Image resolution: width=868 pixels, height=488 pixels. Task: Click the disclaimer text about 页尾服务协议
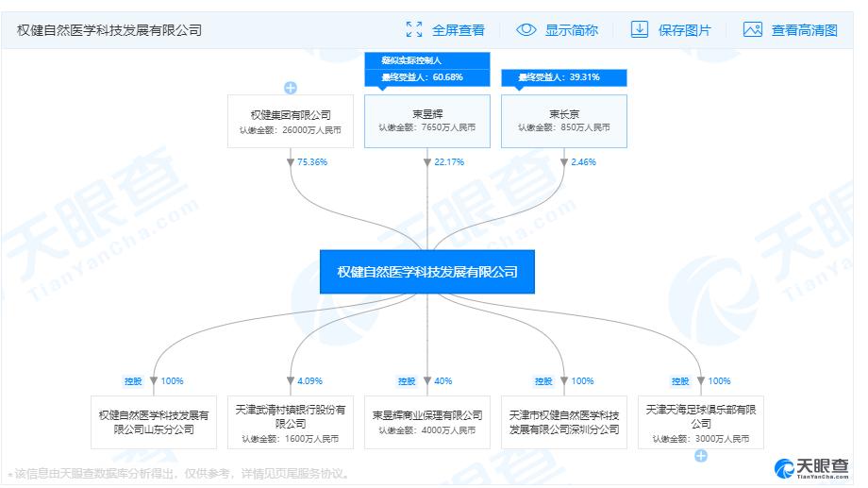pos(179,474)
